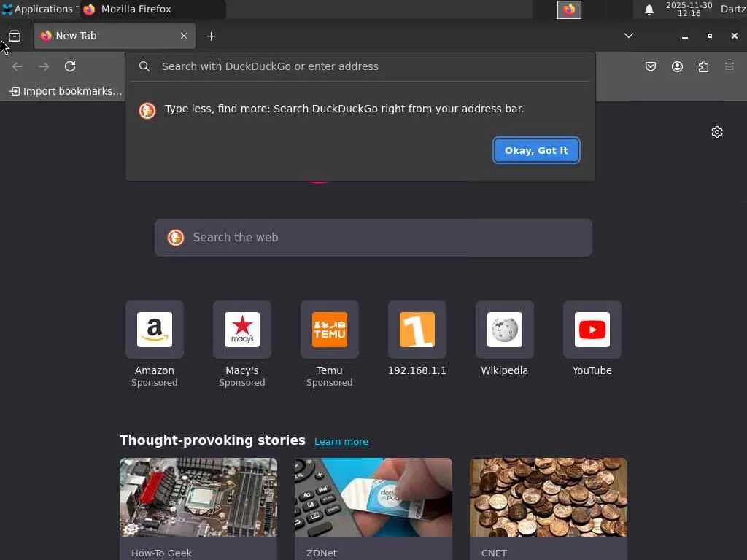The width and height of the screenshot is (747, 560).
Task: Click the new tab plus button
Action: coord(211,36)
